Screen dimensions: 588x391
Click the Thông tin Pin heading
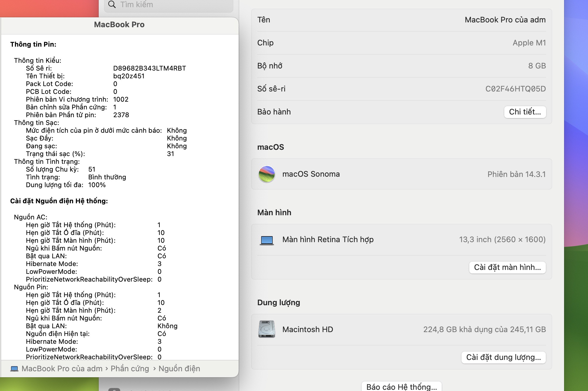click(33, 44)
